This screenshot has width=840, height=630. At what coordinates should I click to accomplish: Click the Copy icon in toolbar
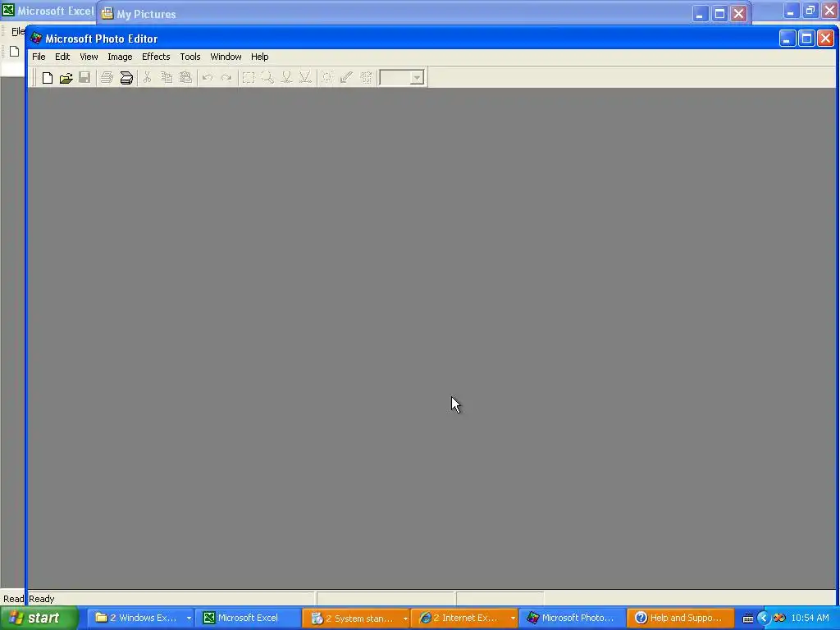tap(166, 78)
